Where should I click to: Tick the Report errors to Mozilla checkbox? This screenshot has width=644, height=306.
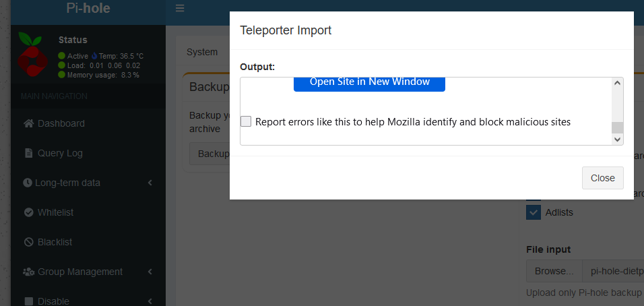tap(246, 121)
